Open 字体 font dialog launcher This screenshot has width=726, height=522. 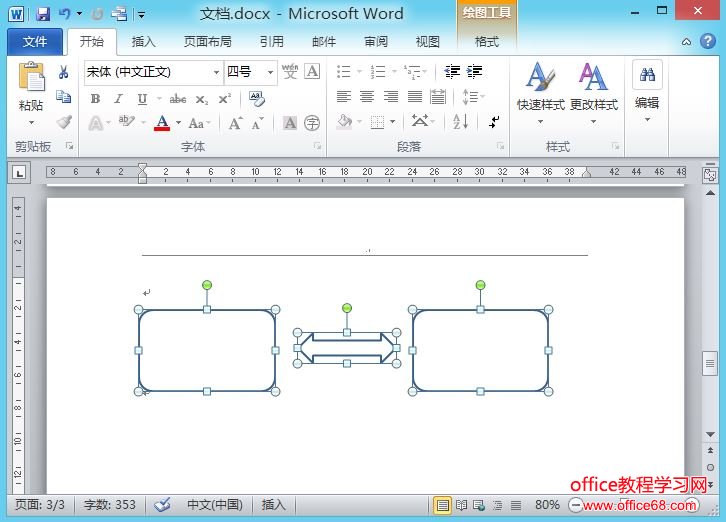[x=317, y=146]
